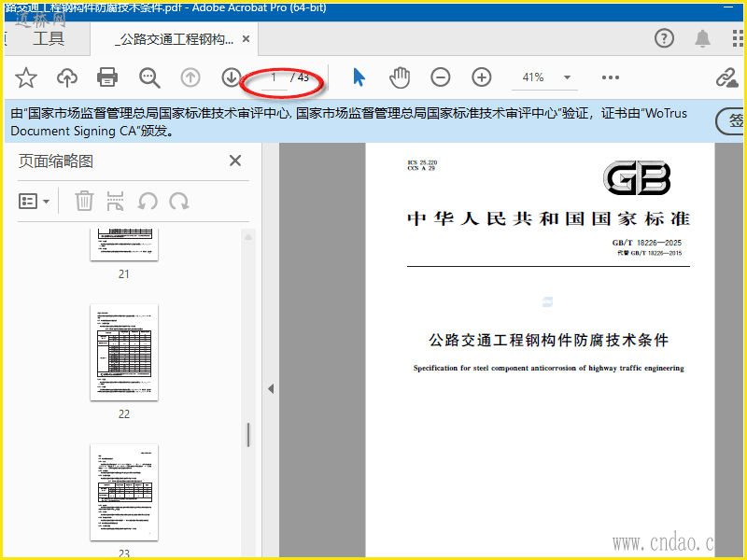Click page label 22 under thumbnail
The width and height of the screenshot is (747, 560).
124,413
